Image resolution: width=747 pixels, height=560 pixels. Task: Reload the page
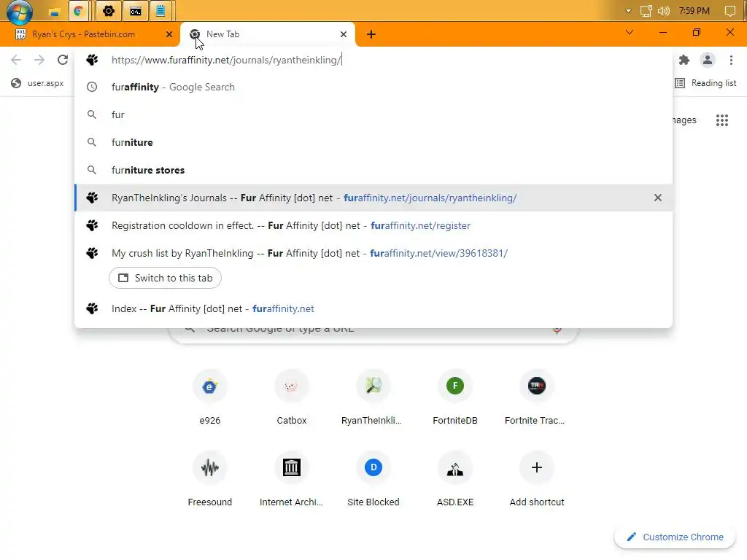pyautogui.click(x=63, y=60)
